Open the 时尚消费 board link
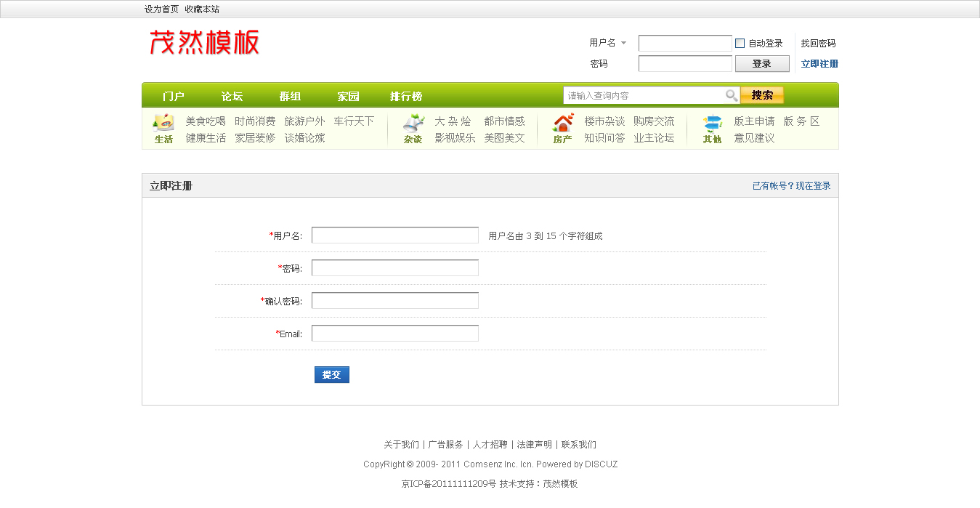Image resolution: width=980 pixels, height=508 pixels. [255, 121]
